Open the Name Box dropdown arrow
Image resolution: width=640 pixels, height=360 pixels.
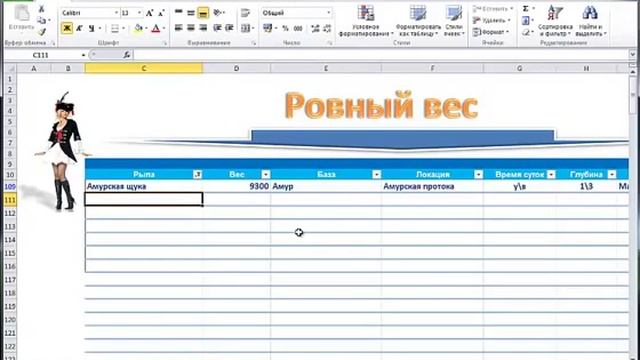click(83, 55)
